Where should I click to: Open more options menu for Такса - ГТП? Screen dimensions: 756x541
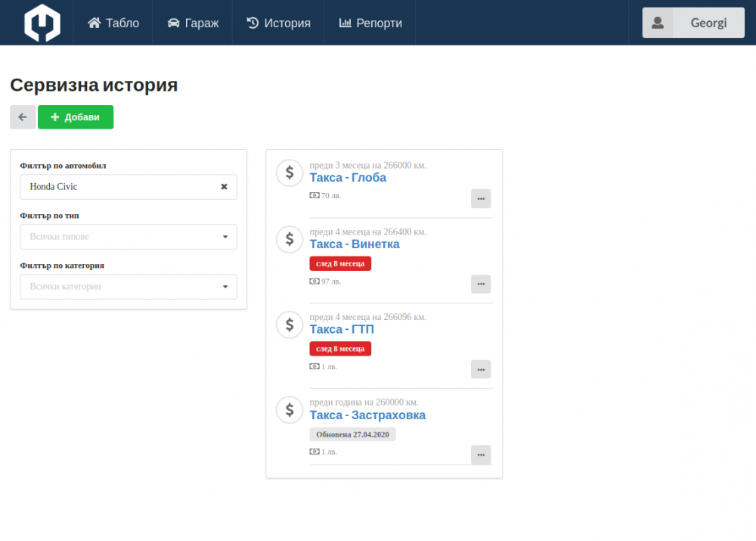(x=481, y=369)
